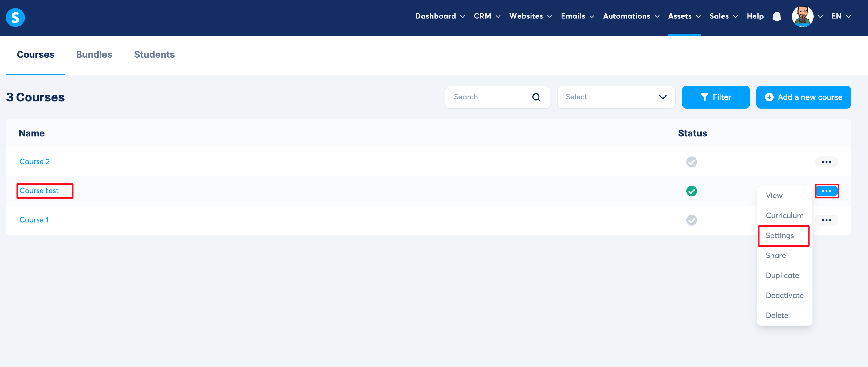Screen dimensions: 868x367
Task: Click the search magnifier icon
Action: pyautogui.click(x=536, y=97)
